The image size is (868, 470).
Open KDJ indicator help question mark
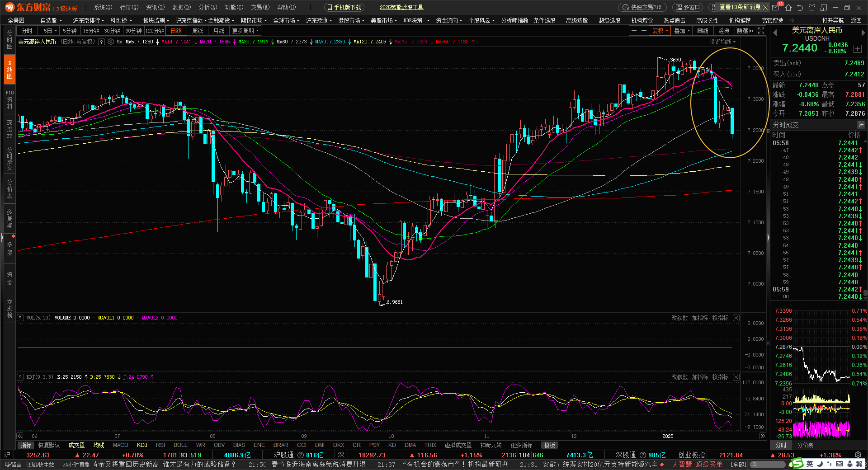click(x=20, y=377)
